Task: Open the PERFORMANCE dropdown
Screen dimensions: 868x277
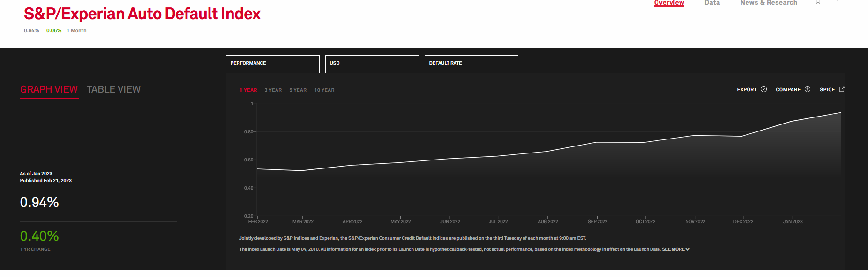Action: pos(273,64)
